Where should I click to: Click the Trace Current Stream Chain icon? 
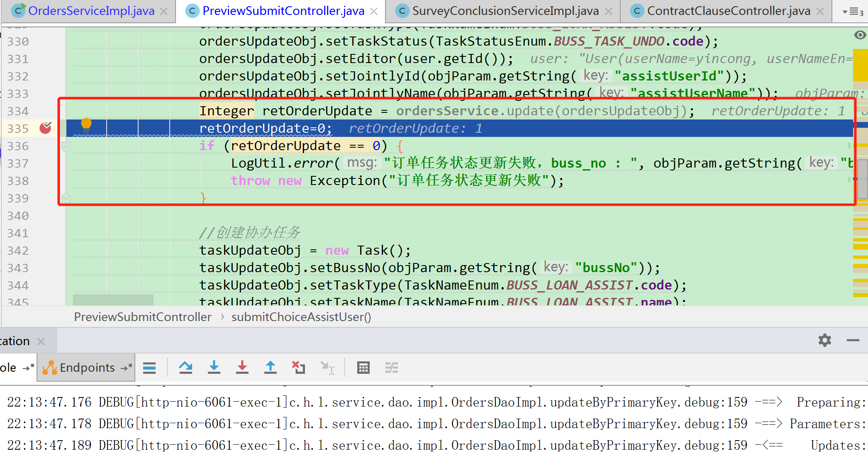click(x=392, y=368)
